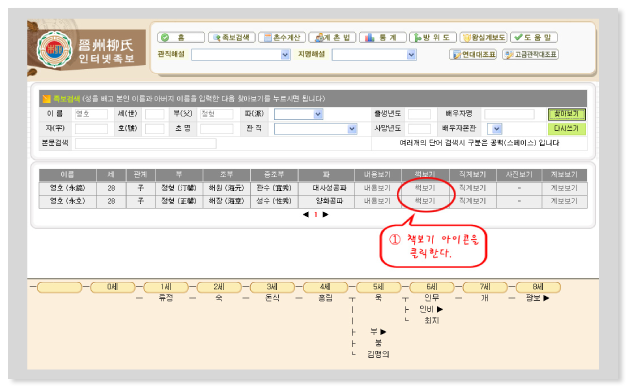
Task: Open the 연대대조표 chronology table
Action: pyautogui.click(x=473, y=54)
